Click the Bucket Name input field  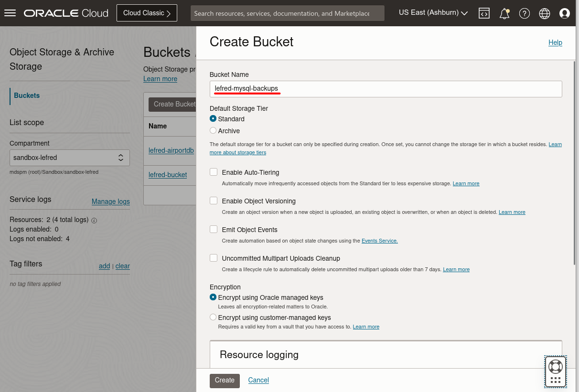coord(386,89)
